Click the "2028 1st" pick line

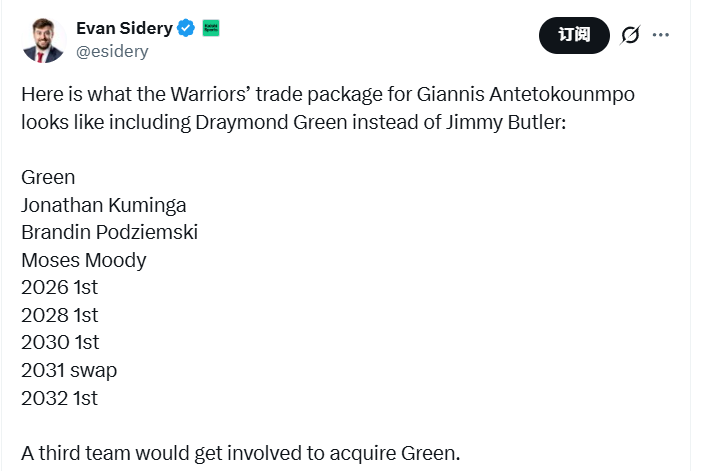pos(60,315)
